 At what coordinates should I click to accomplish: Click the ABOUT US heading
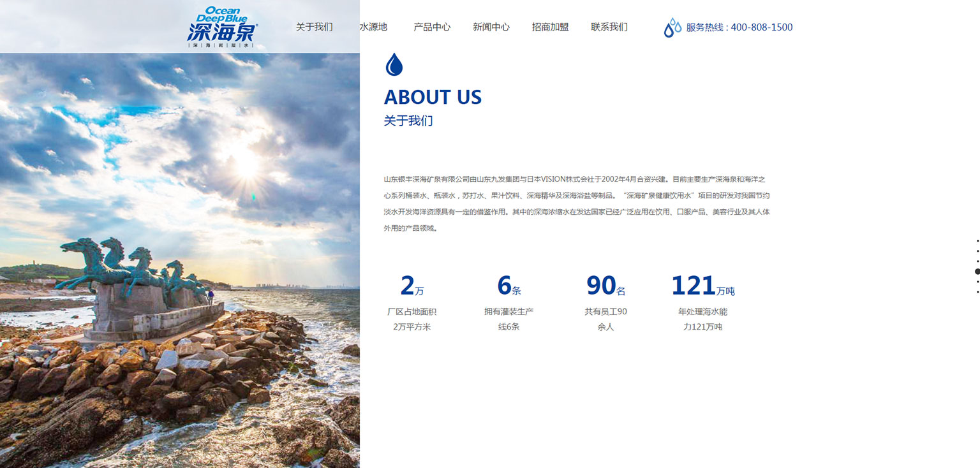pyautogui.click(x=433, y=97)
